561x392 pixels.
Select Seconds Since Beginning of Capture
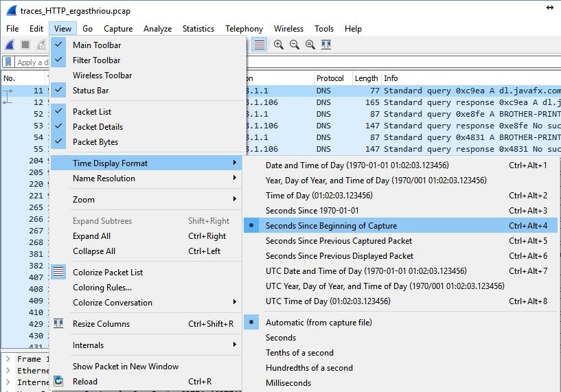(400, 226)
